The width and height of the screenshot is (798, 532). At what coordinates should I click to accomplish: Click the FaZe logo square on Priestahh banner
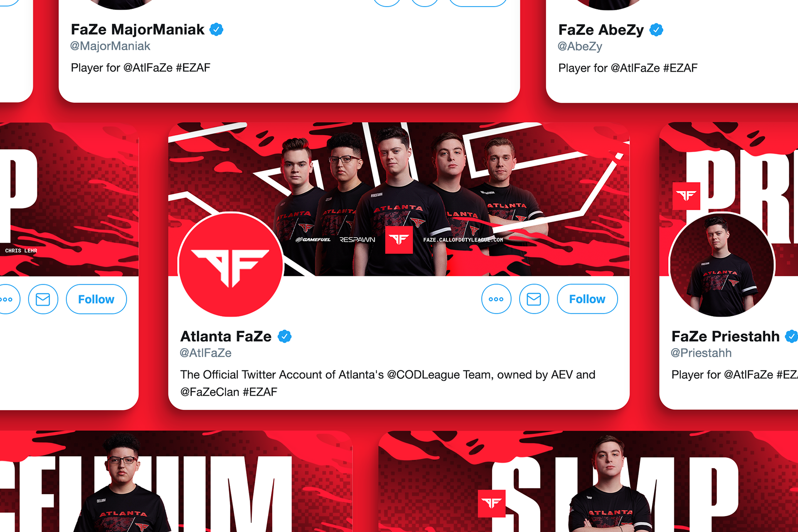click(686, 196)
